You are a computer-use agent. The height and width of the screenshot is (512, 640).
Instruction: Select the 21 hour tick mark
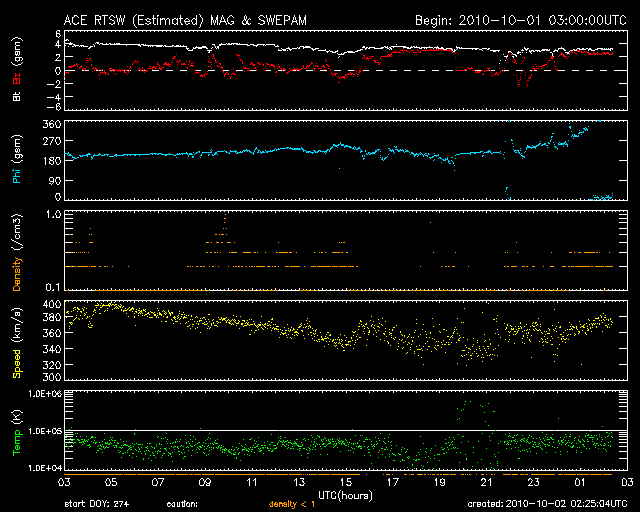(x=486, y=482)
